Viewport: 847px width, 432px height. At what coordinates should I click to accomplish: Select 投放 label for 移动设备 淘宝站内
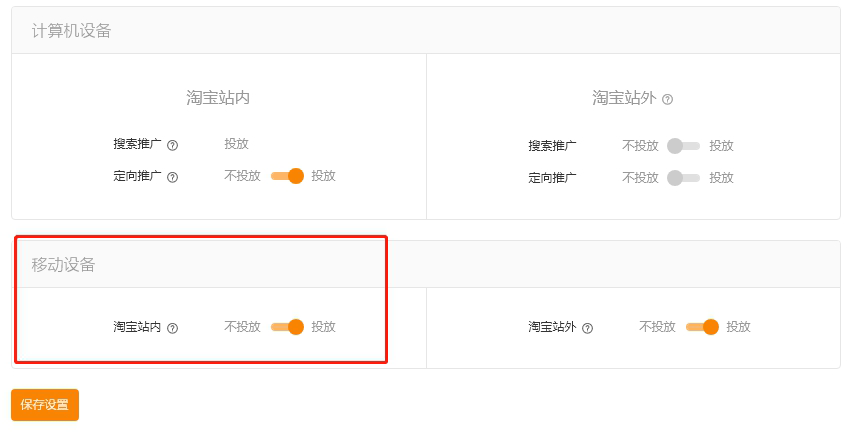pyautogui.click(x=323, y=327)
